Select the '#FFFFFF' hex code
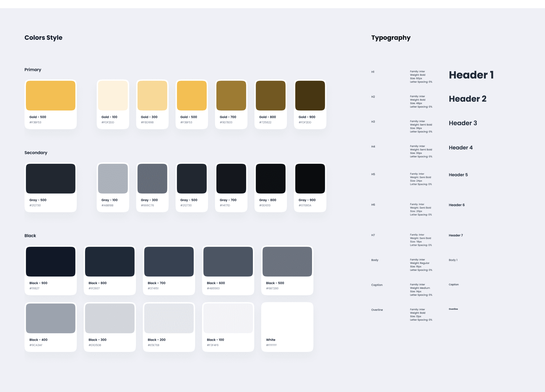Screen dimensions: 545x392 tap(271, 345)
